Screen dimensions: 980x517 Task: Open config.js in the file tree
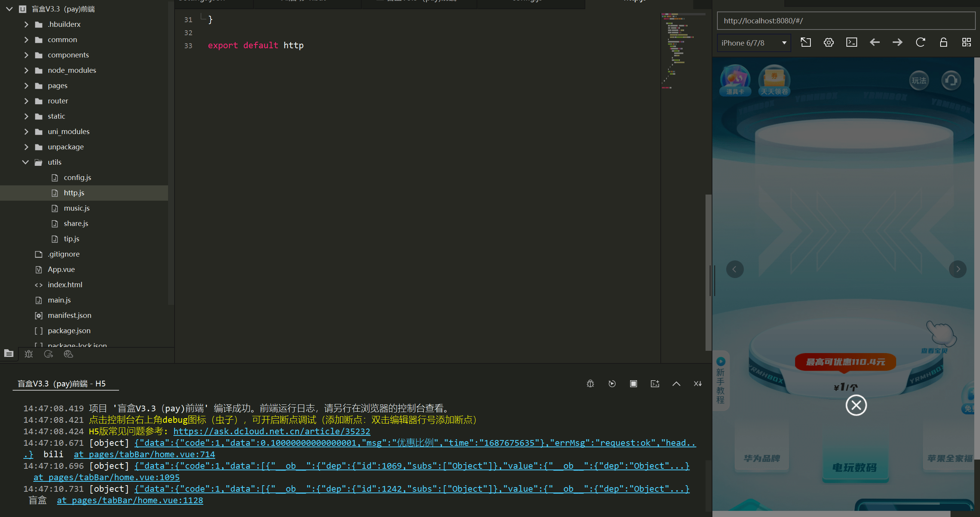click(77, 177)
